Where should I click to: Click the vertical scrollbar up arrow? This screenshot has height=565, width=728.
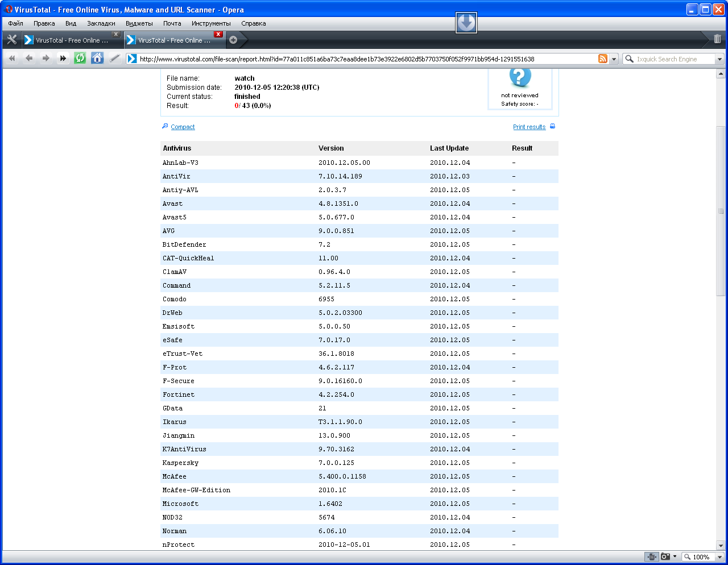[x=721, y=74]
